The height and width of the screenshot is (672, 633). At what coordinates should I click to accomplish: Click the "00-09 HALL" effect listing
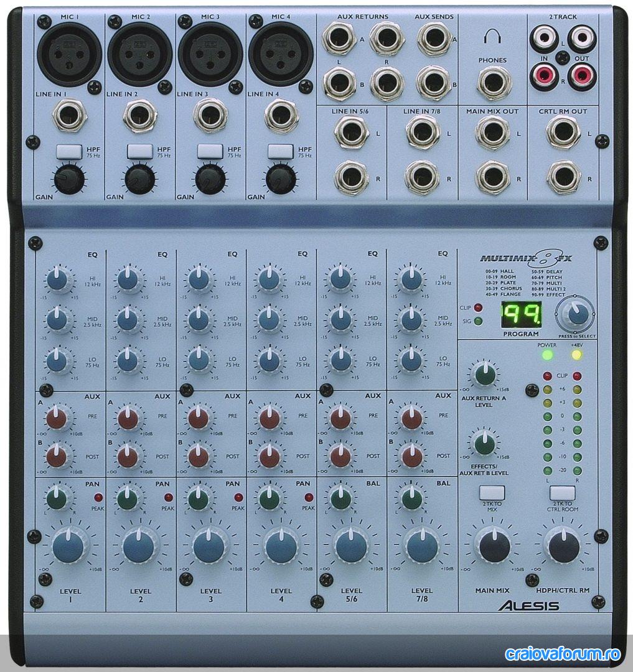499,271
